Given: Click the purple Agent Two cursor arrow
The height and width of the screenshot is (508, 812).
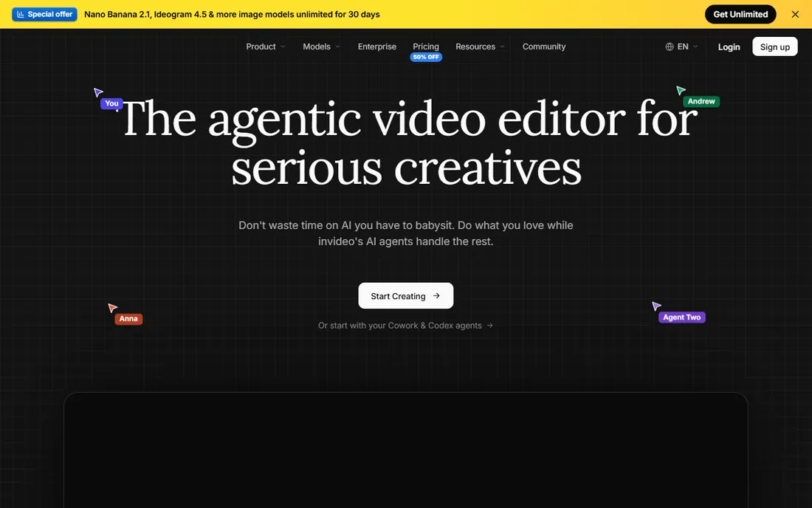Looking at the screenshot, I should (656, 306).
